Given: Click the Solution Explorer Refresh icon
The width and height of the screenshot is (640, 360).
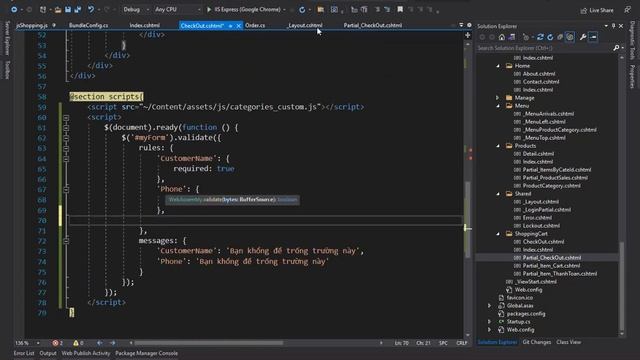Looking at the screenshot, I should pos(550,37).
